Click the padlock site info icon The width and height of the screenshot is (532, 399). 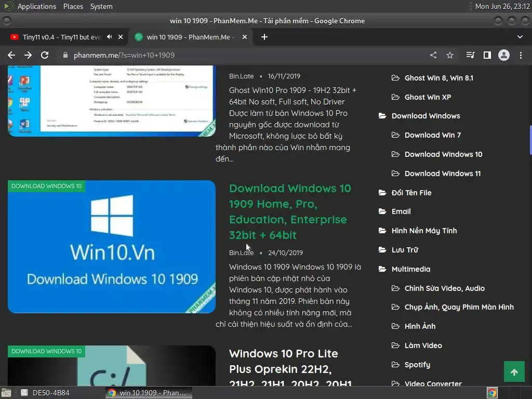tap(65, 55)
